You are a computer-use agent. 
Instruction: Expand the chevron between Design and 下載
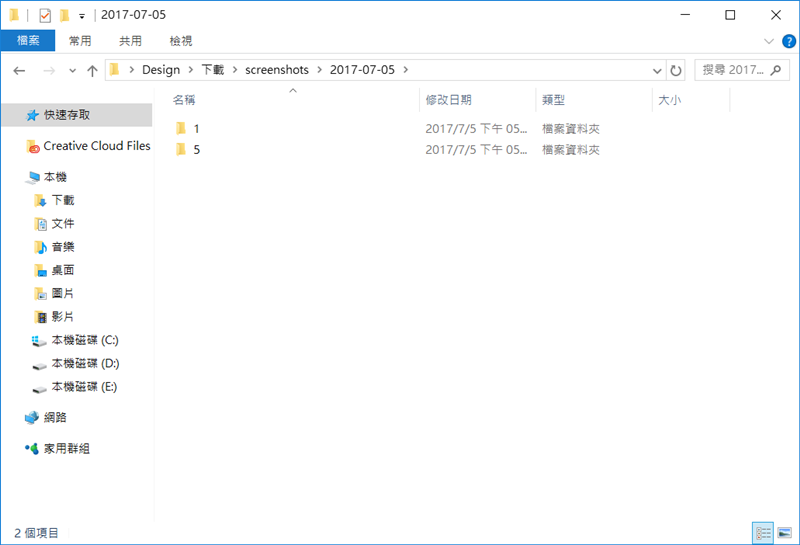[190, 69]
